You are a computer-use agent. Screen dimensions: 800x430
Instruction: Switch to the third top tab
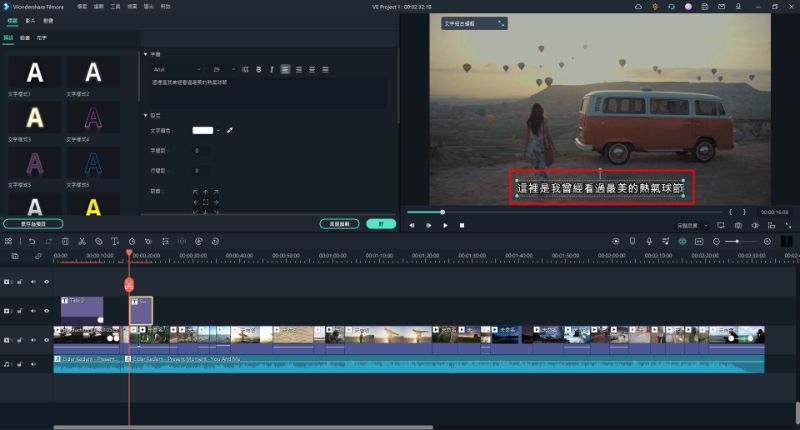coord(48,21)
